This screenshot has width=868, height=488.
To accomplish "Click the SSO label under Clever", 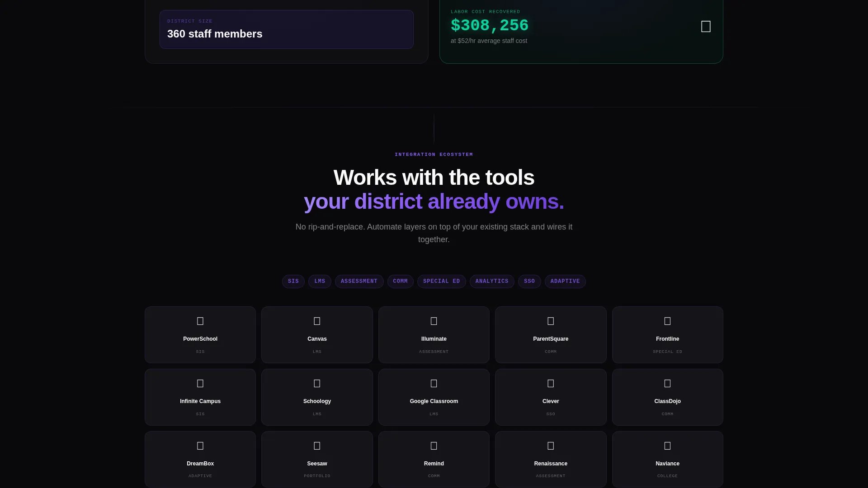I will tap(551, 414).
